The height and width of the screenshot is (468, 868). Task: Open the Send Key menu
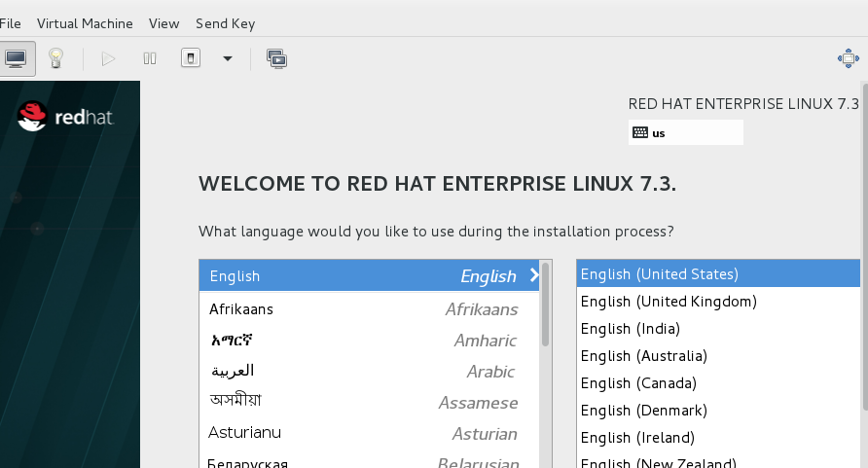point(226,23)
